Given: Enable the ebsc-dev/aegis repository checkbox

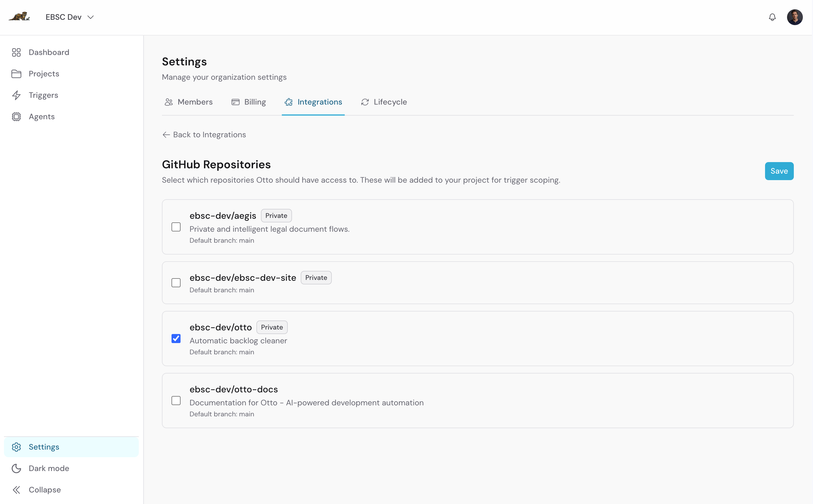Looking at the screenshot, I should (176, 227).
